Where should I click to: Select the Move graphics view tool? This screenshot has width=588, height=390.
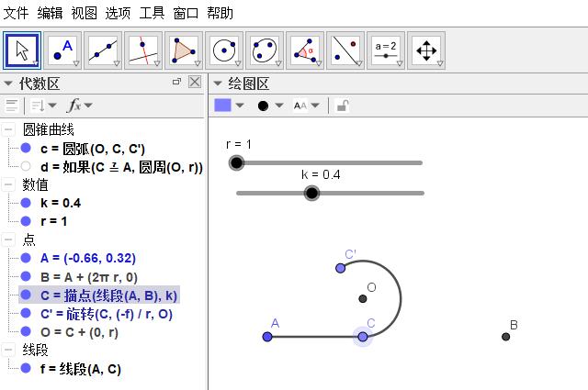click(x=426, y=50)
